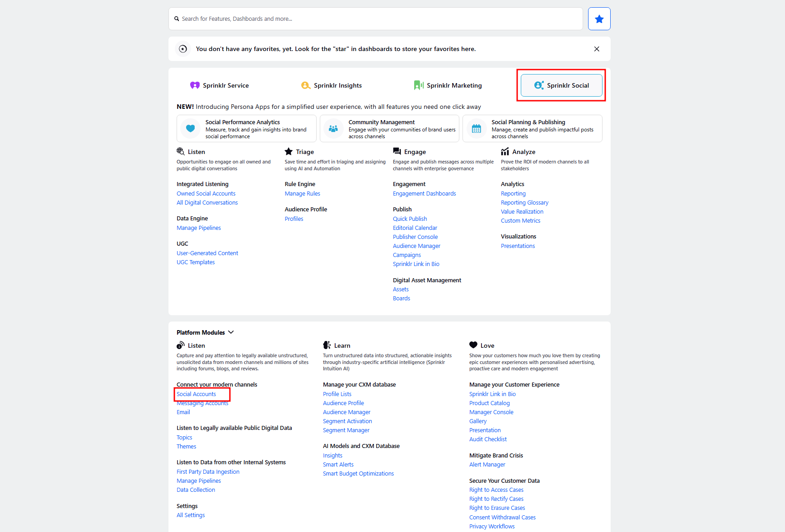
Task: Open All Settings link
Action: [x=191, y=515]
